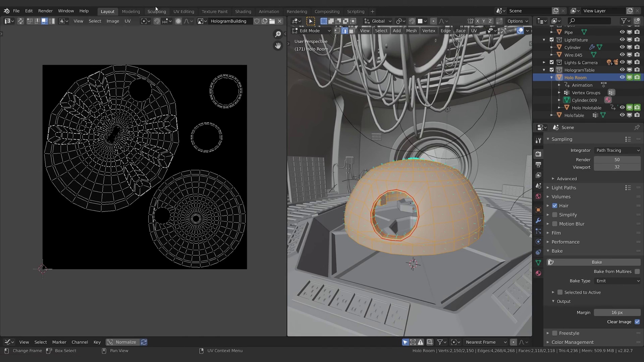The image size is (644, 362).
Task: Open the Bake Type dropdown
Action: (x=617, y=281)
